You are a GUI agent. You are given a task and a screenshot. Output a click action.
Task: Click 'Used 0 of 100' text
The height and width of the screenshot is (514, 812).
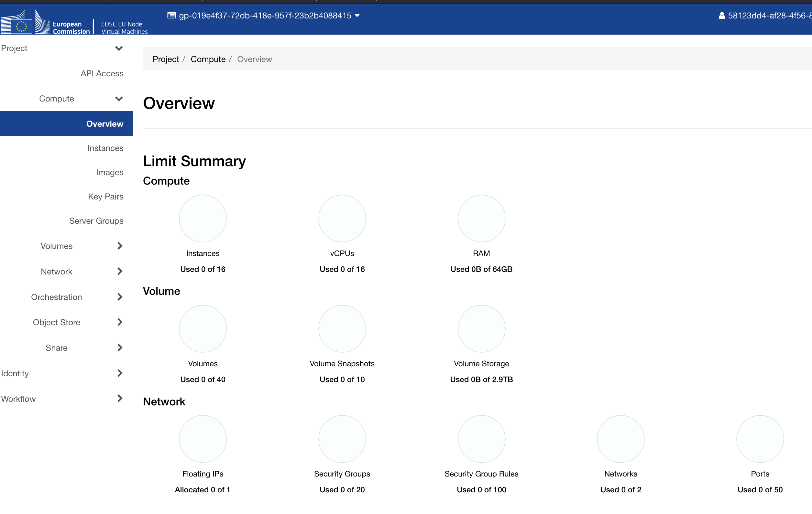[481, 489]
